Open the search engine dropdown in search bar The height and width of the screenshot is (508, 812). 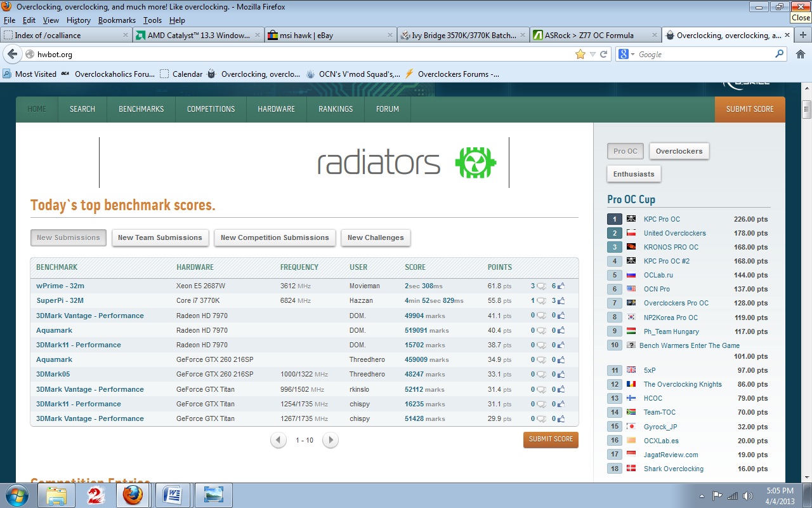[x=627, y=55]
